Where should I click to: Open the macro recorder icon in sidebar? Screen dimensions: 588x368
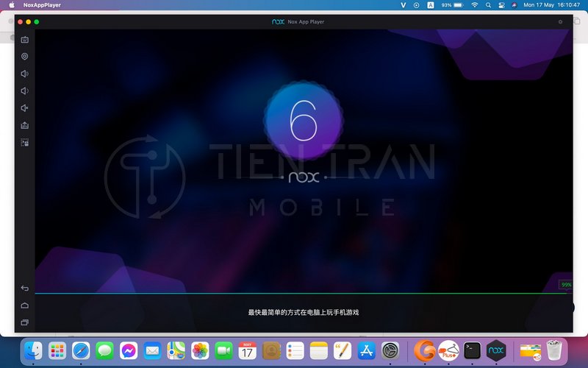[25, 143]
